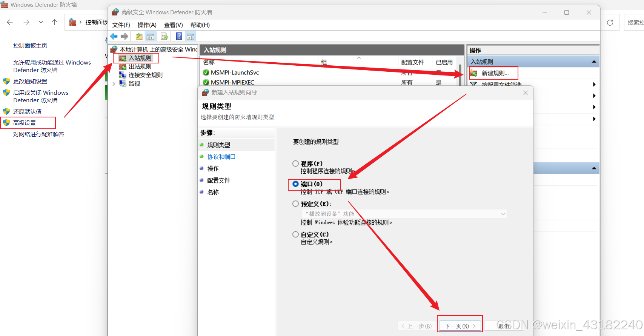
Task: Click the 协议和端口 wizard step
Action: coord(221,157)
